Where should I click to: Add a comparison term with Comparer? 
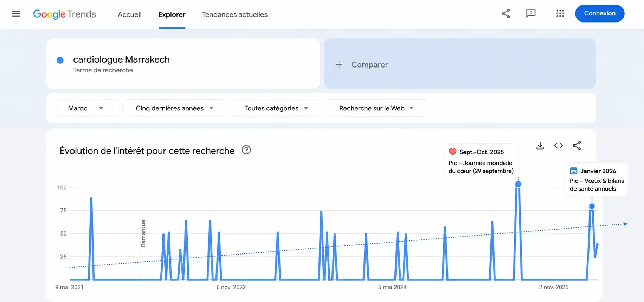point(460,64)
